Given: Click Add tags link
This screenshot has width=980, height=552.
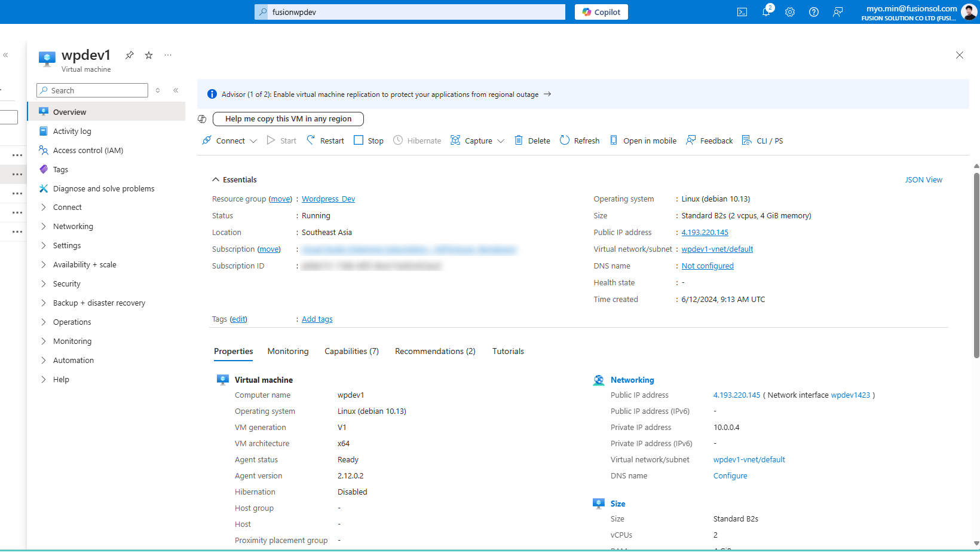Looking at the screenshot, I should coord(317,319).
